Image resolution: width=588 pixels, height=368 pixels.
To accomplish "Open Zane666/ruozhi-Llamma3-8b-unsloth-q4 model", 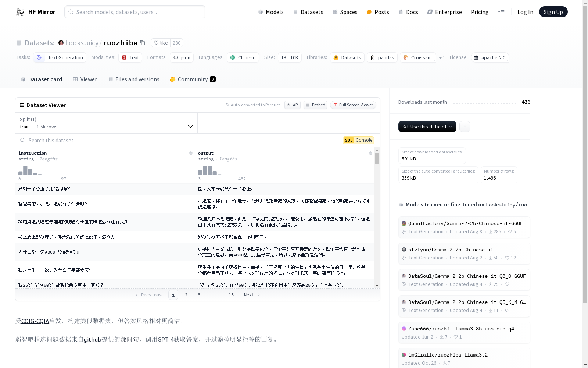I will 464,332.
